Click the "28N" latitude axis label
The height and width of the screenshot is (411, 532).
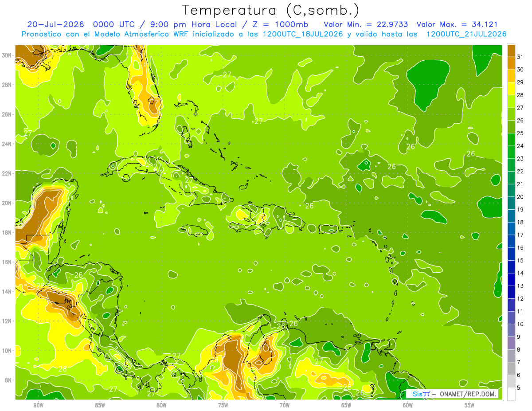click(7, 85)
